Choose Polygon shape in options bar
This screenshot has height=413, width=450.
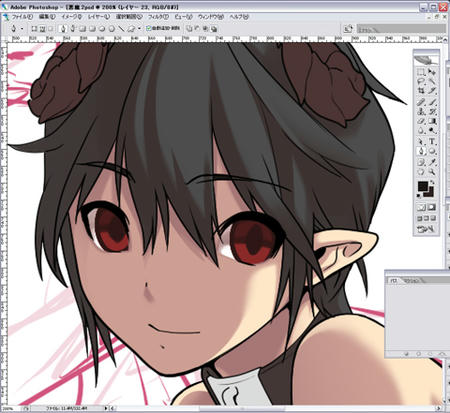pyautogui.click(x=112, y=29)
